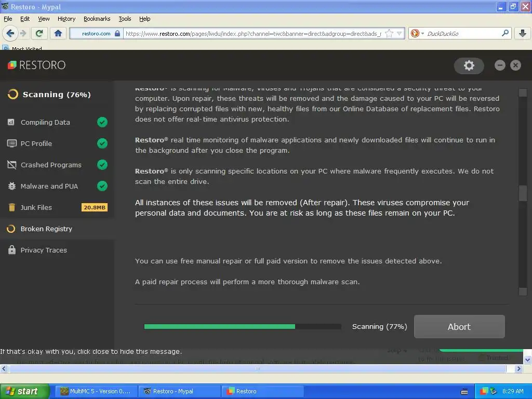
Task: Open the File menu
Action: pyautogui.click(x=8, y=19)
